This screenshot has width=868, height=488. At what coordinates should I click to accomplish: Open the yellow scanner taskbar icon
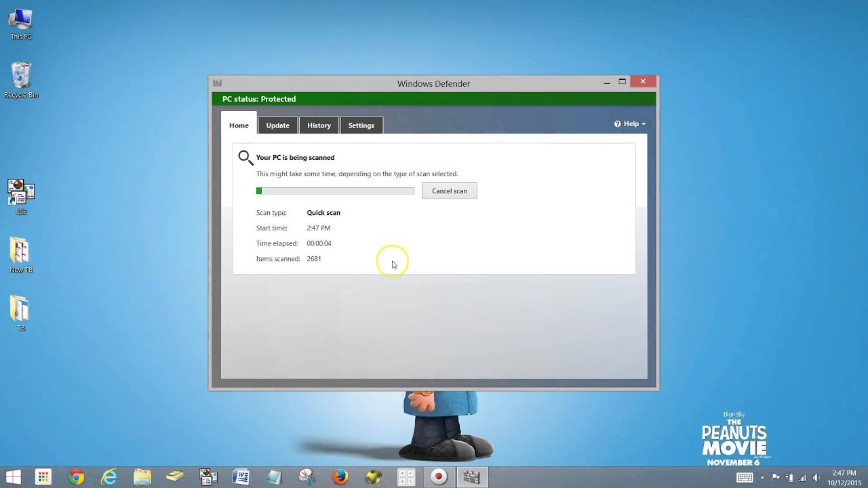175,477
